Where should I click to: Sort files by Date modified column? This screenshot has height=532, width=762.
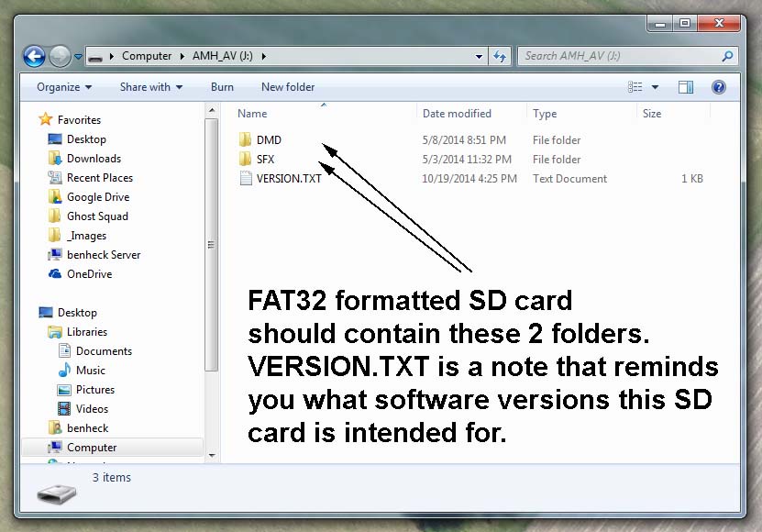[x=457, y=114]
